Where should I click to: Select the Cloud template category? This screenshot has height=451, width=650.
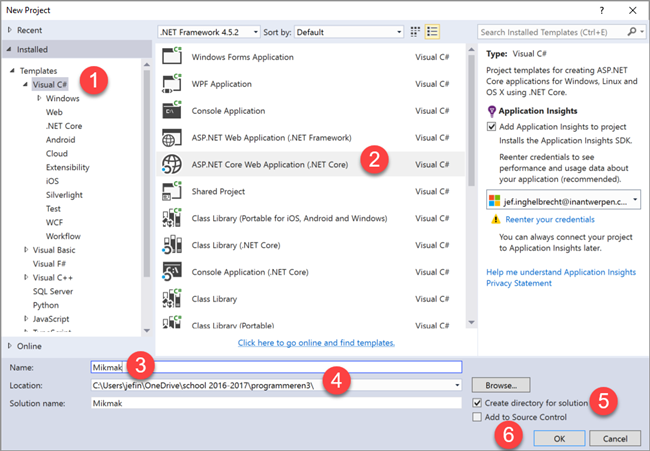pyautogui.click(x=57, y=153)
